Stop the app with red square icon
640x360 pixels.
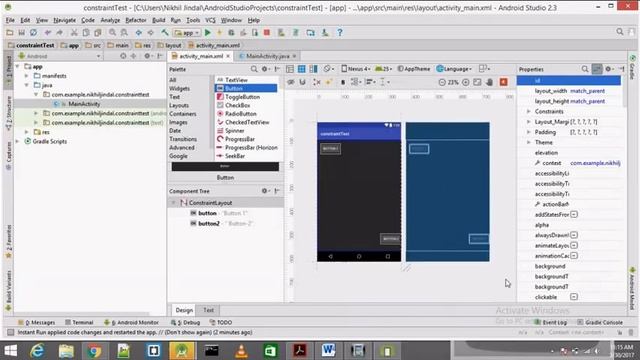[267, 33]
